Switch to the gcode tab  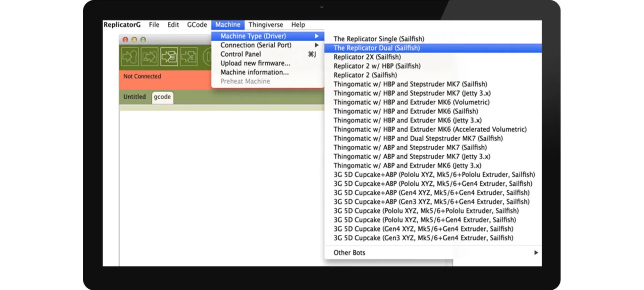(162, 97)
